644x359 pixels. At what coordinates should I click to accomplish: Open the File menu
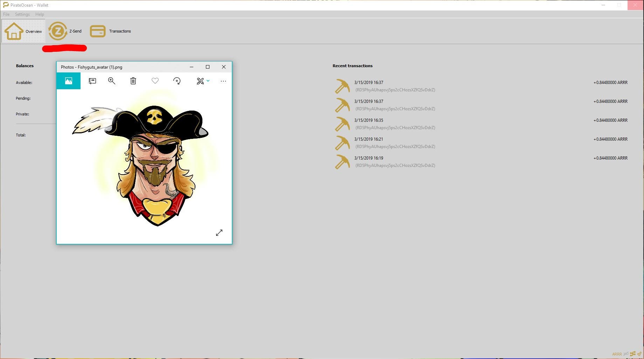[6, 14]
